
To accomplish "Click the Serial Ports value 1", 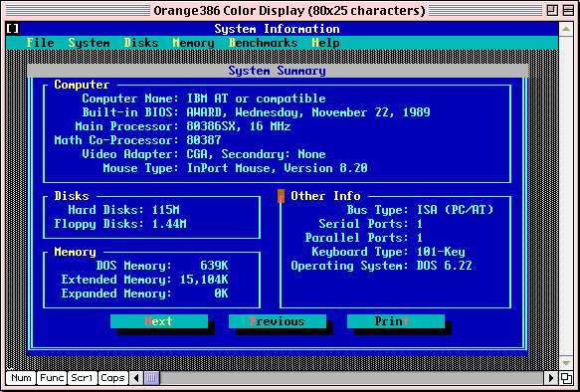I will (420, 224).
